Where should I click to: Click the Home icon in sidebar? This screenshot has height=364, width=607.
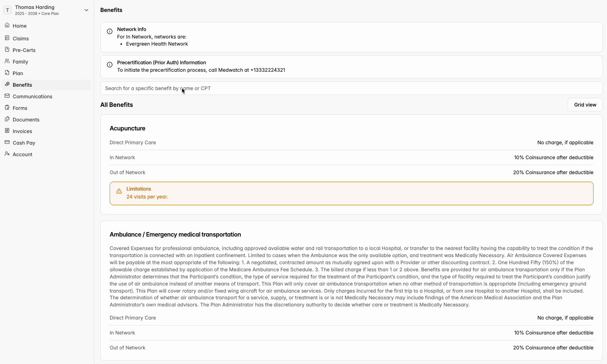[7, 25]
